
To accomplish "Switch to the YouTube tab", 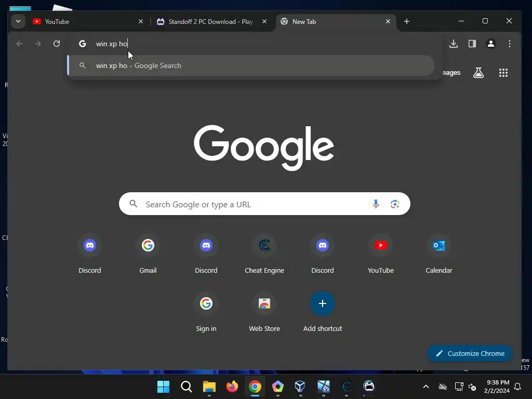I will 88,21.
